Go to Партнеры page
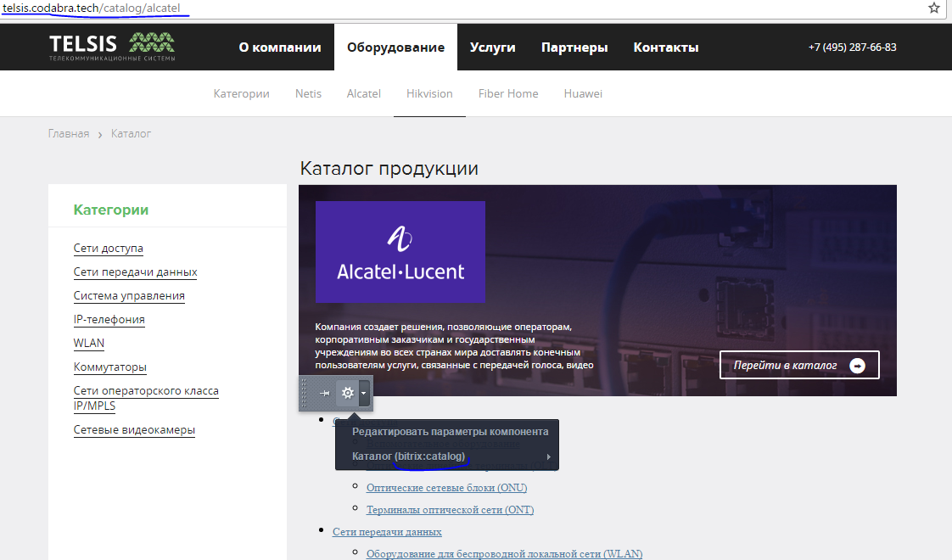 [574, 48]
